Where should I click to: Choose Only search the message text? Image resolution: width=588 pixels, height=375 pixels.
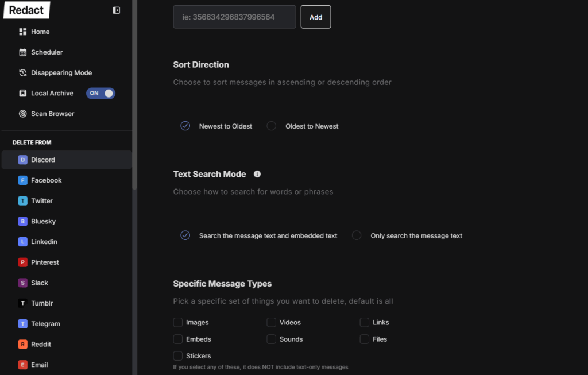click(x=357, y=235)
